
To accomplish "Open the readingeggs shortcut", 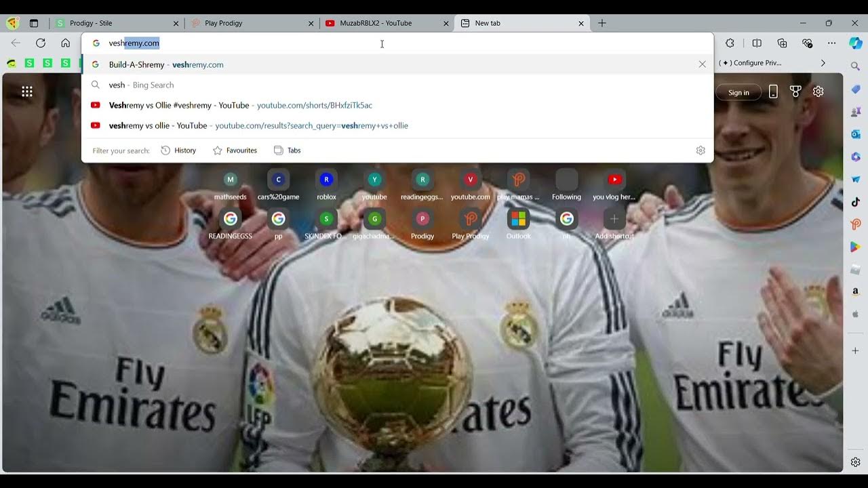I will tap(422, 185).
